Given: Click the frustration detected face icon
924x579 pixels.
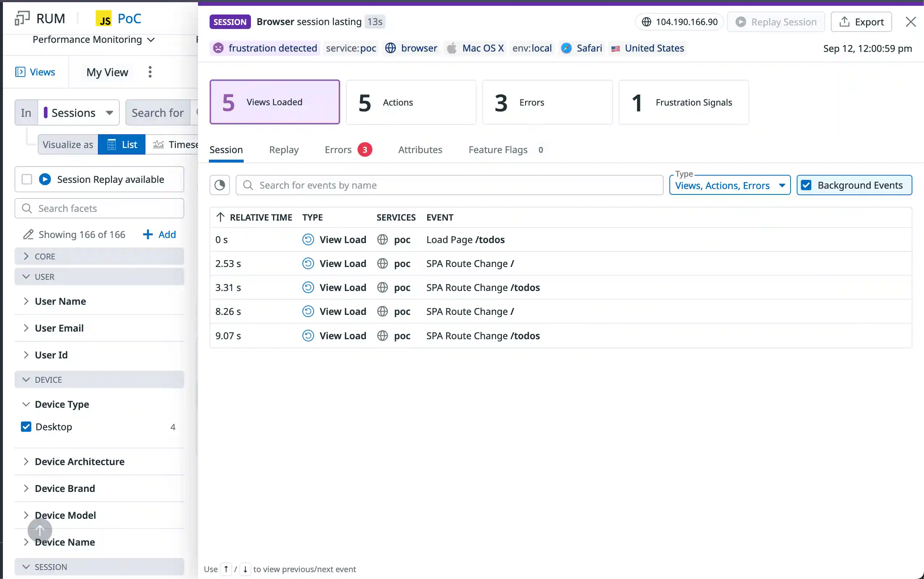Looking at the screenshot, I should pos(218,48).
